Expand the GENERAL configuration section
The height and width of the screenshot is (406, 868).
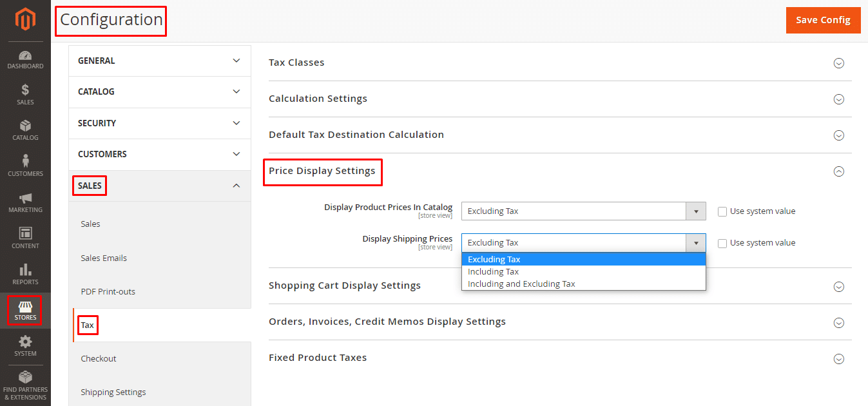click(159, 61)
